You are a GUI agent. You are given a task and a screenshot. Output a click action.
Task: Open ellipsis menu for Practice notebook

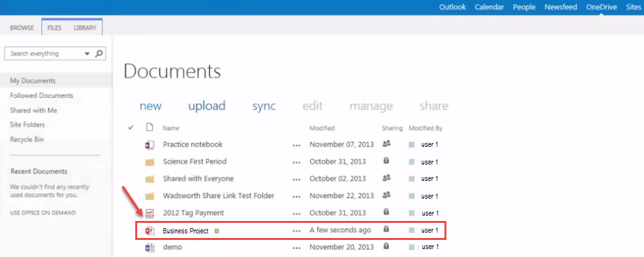297,145
